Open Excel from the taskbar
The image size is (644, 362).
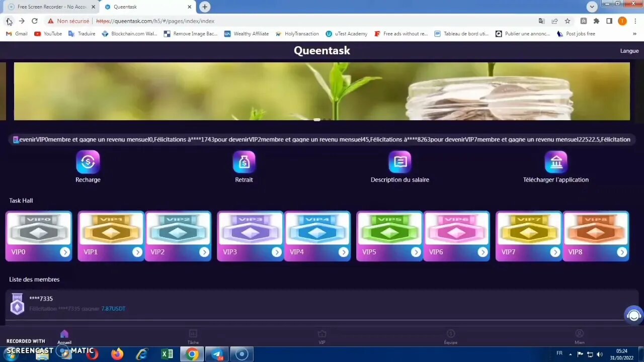167,354
